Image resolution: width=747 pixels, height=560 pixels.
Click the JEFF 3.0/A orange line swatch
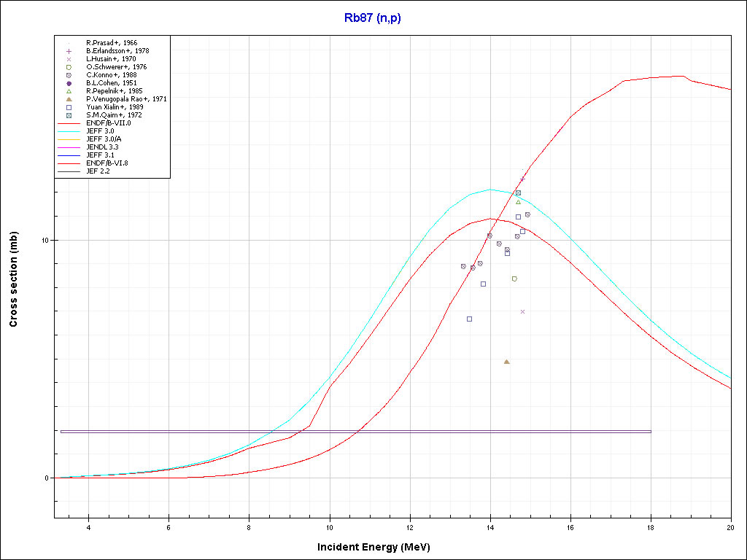click(x=69, y=139)
